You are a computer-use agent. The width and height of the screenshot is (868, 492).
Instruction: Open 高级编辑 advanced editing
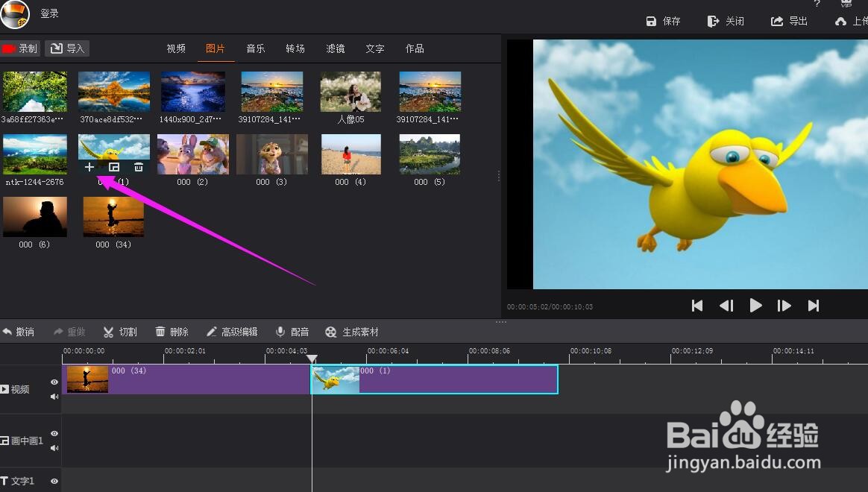pos(231,332)
